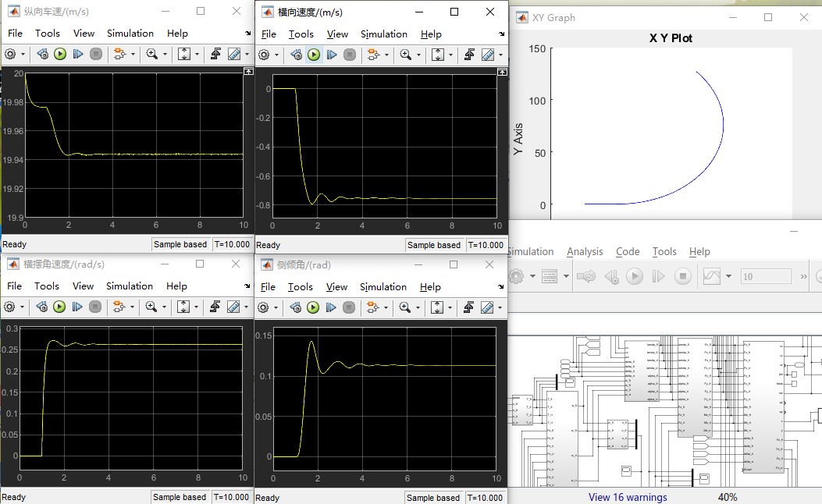Step forward in 侧倾角 scope
Image resolution: width=822 pixels, height=504 pixels.
pyautogui.click(x=331, y=307)
